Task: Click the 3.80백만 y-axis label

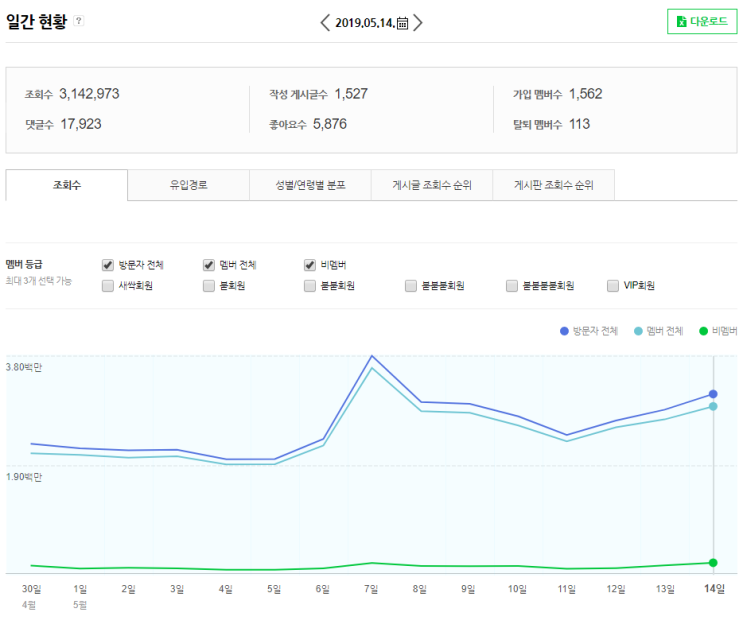Action: (x=24, y=367)
